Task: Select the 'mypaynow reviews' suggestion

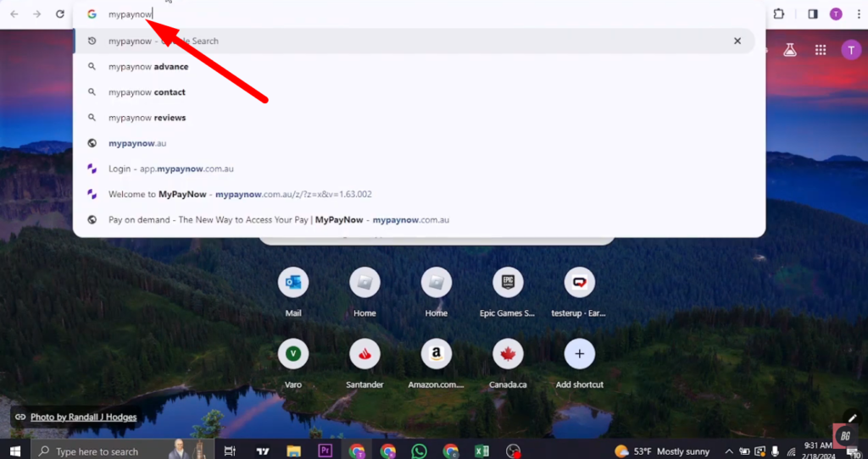Action: pos(147,118)
